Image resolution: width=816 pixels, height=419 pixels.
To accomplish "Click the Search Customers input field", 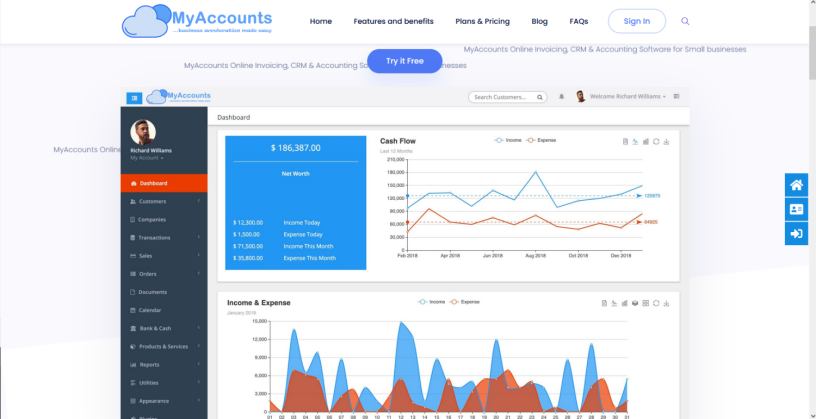I will click(507, 97).
